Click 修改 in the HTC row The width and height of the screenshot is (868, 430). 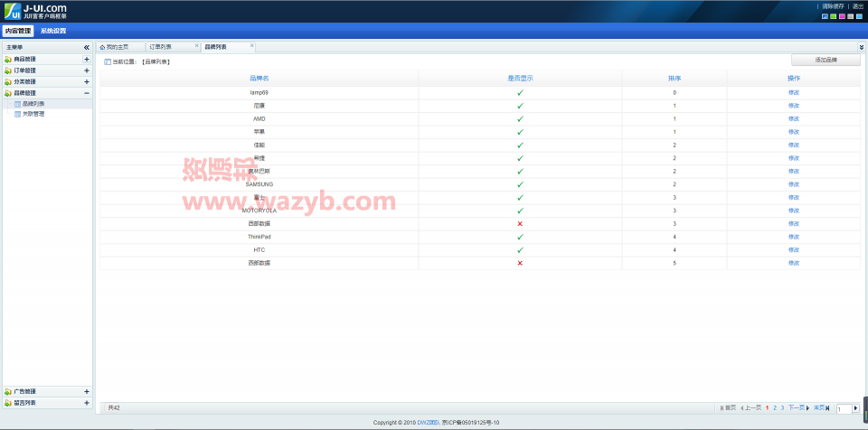tap(793, 250)
